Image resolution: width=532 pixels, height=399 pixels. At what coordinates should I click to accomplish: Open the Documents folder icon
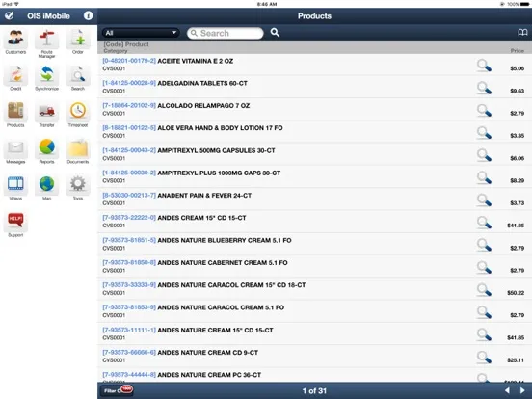tap(78, 148)
